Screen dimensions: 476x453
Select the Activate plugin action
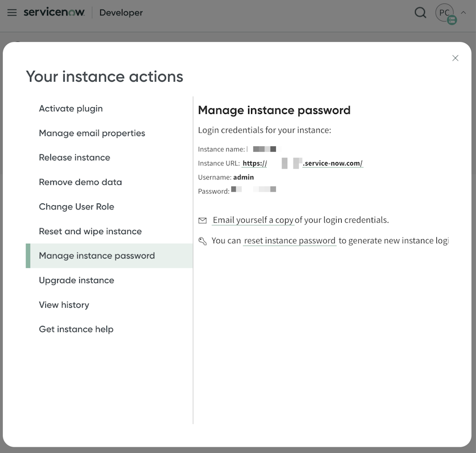tap(70, 108)
